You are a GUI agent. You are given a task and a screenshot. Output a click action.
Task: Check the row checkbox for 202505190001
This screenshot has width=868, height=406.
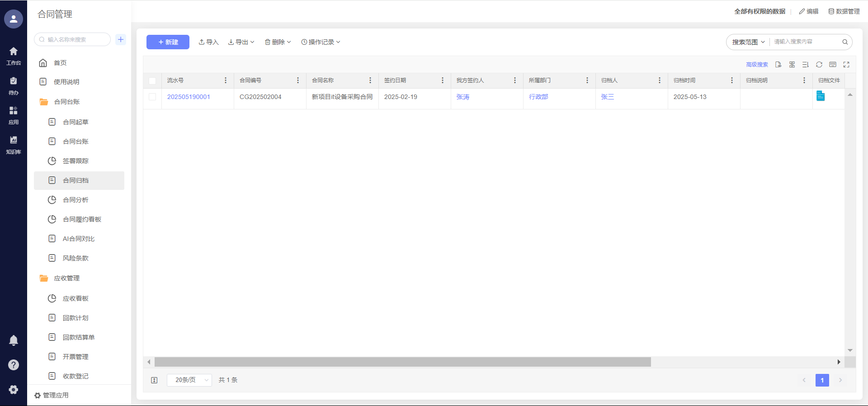click(152, 97)
